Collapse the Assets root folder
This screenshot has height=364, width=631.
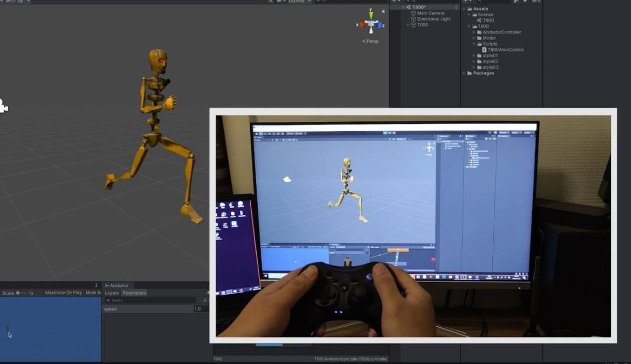point(464,9)
